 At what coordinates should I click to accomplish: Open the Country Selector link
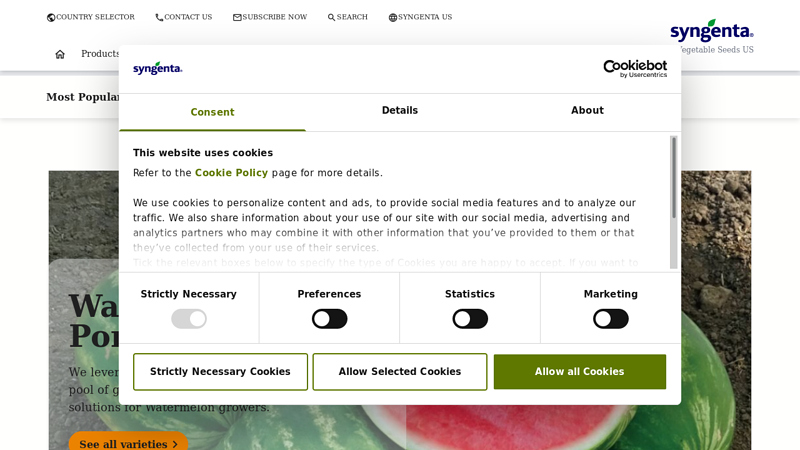95,17
